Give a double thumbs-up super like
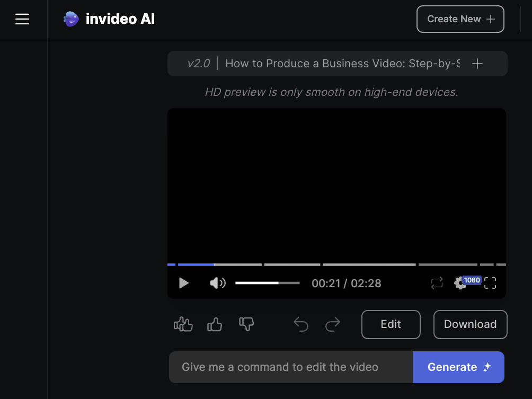The image size is (532, 399). [x=183, y=324]
